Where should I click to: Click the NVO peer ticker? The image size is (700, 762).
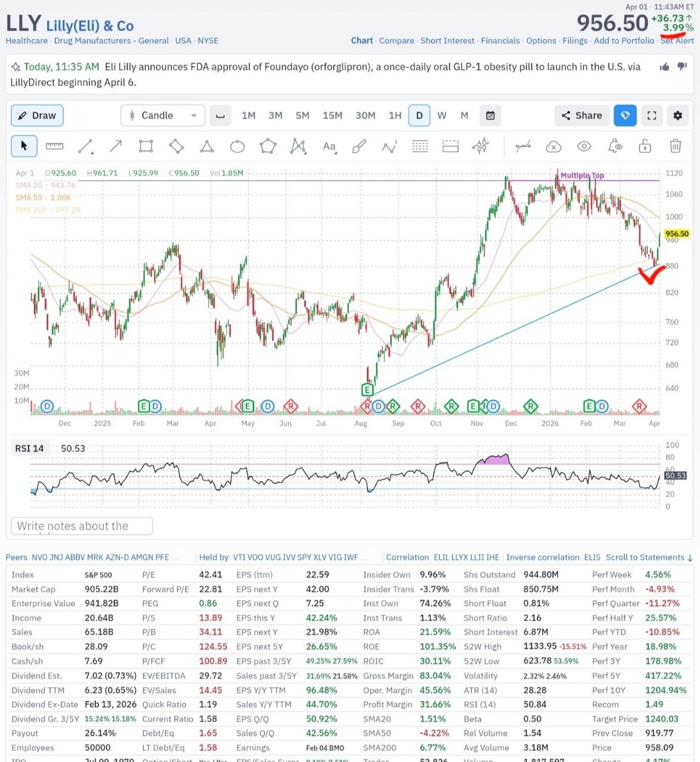[x=39, y=558]
